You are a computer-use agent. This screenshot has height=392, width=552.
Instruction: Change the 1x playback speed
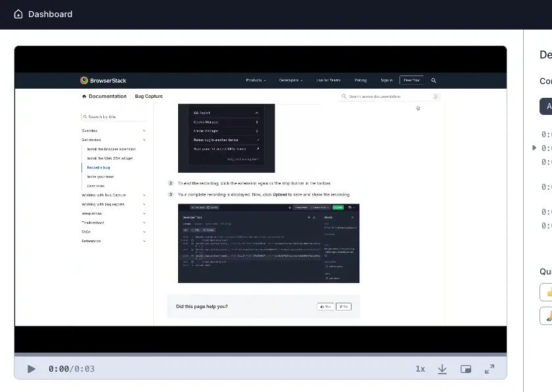[x=420, y=369]
